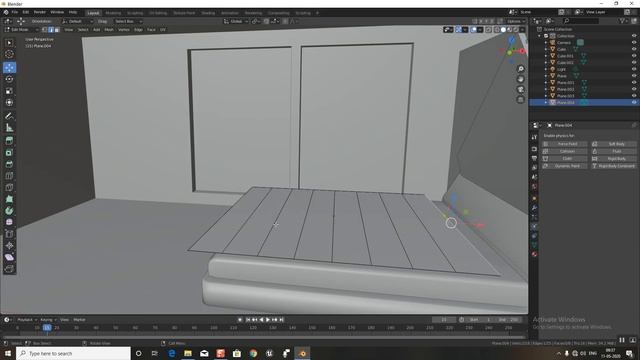Viewport: 640px width, 360px height.
Task: Select the Inset Faces tool
Action: 9,153
